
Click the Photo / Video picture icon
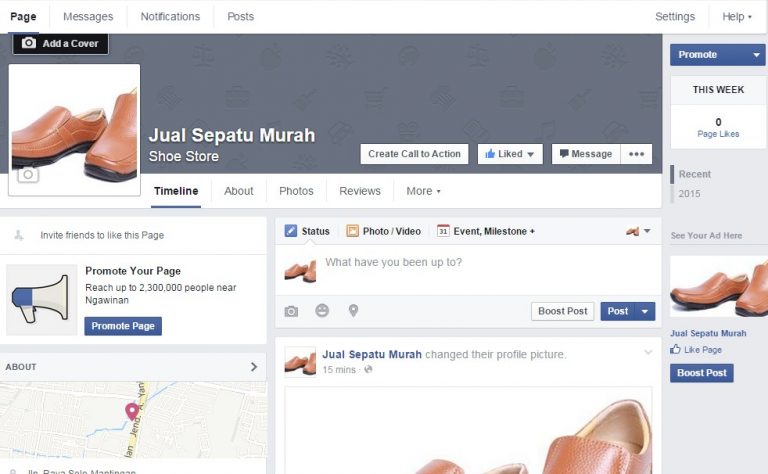(352, 231)
